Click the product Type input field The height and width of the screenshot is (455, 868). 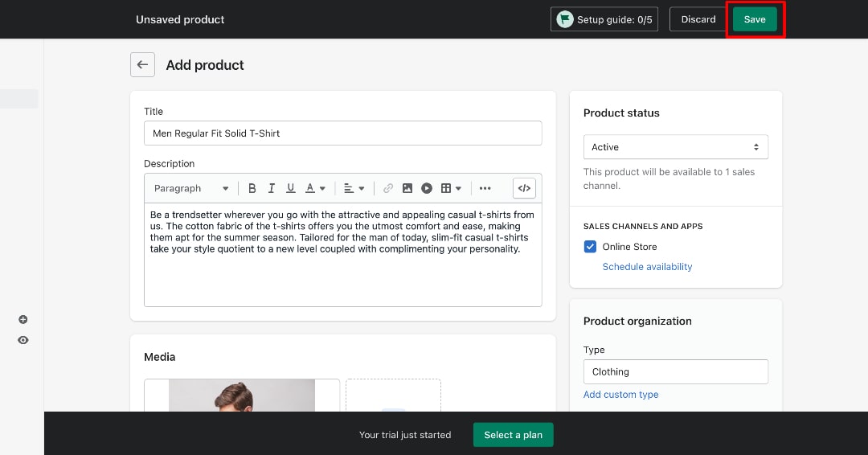pos(675,372)
